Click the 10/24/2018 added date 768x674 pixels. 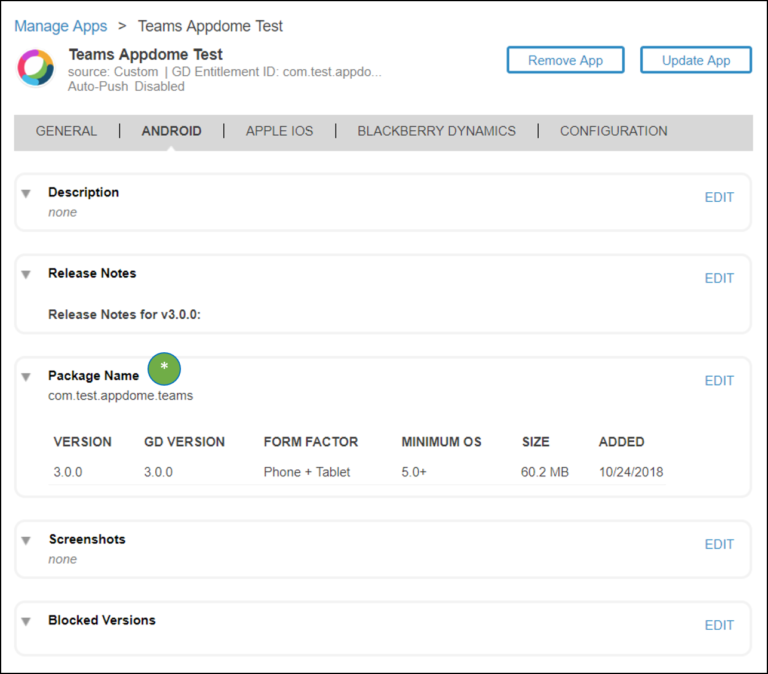click(x=631, y=472)
